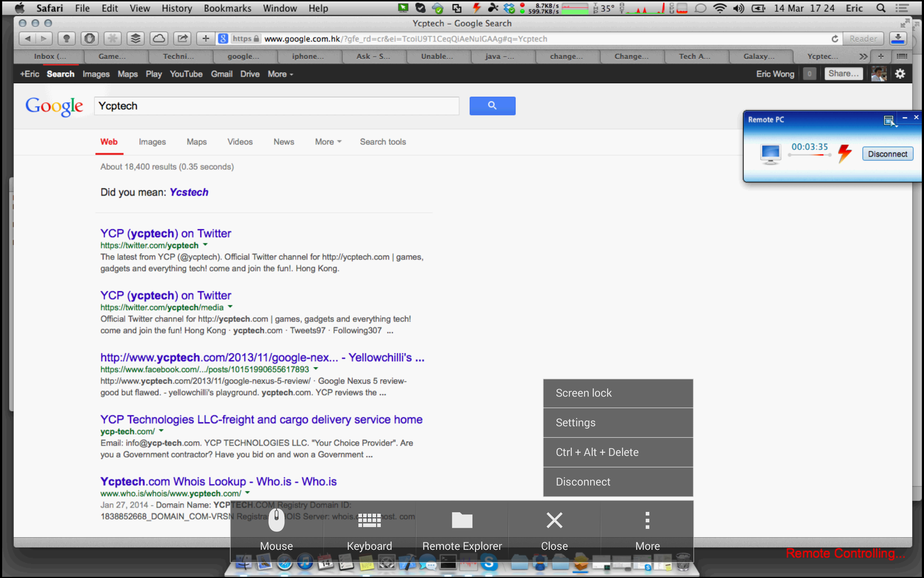Choose Disconnect in the popup menu
Viewport: 924px width, 578px height.
click(x=618, y=482)
